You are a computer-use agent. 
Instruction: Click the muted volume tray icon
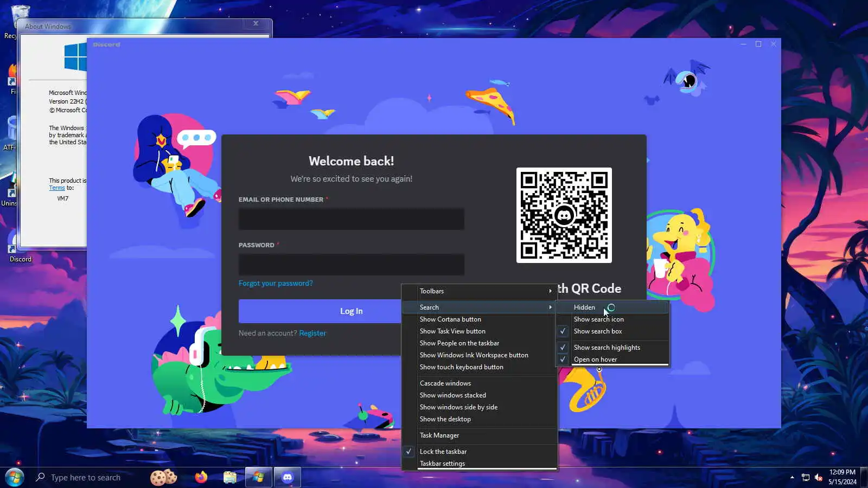click(819, 478)
